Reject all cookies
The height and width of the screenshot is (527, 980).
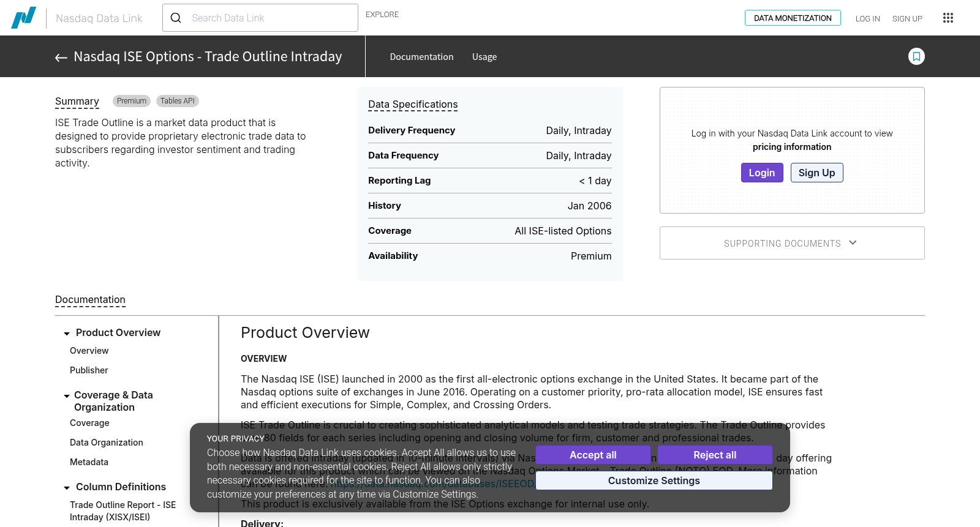pos(715,455)
